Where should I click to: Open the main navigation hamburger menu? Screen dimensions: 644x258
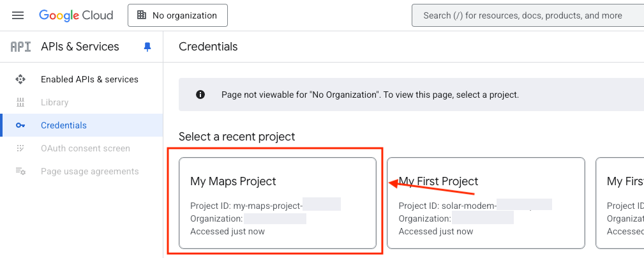tap(18, 15)
